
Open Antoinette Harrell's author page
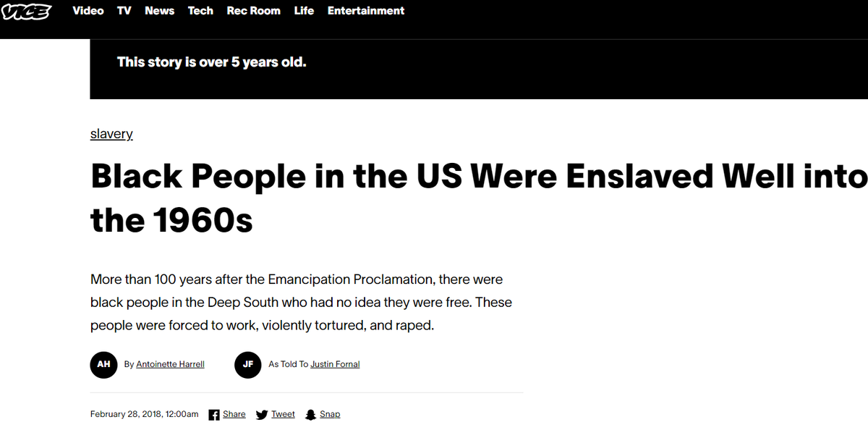point(170,364)
